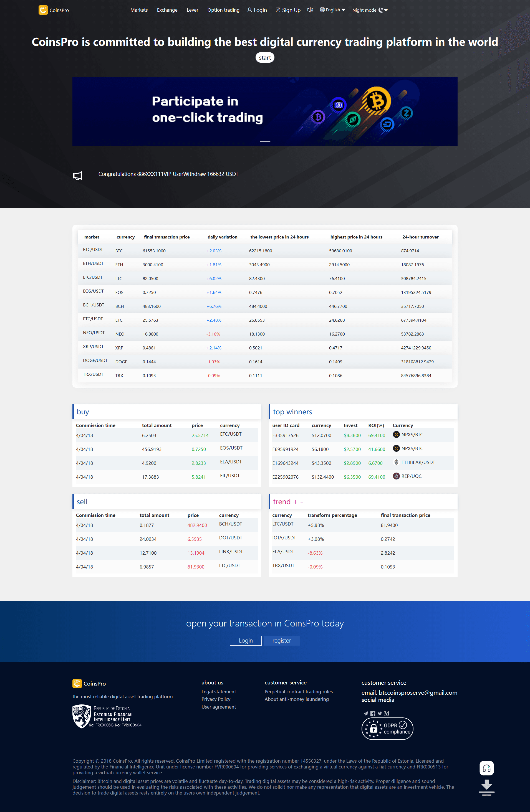This screenshot has width=530, height=812.
Task: Click the banner carousel indicator line
Action: pyautogui.click(x=265, y=141)
